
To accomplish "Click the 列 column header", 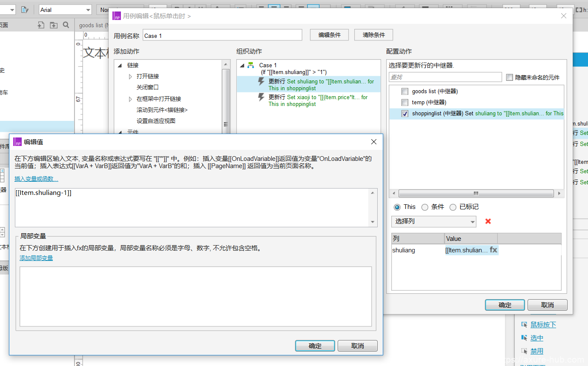I will tap(418, 239).
